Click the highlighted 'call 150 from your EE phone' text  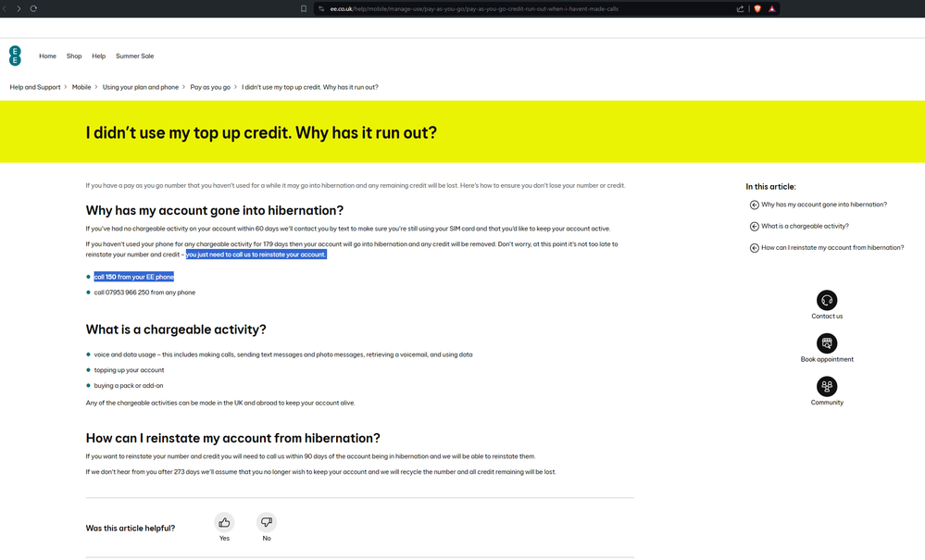134,277
